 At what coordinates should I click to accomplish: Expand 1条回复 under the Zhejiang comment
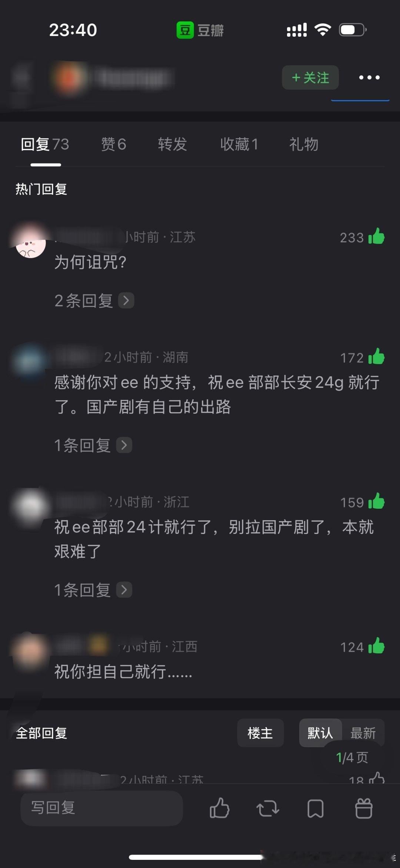[x=93, y=590]
